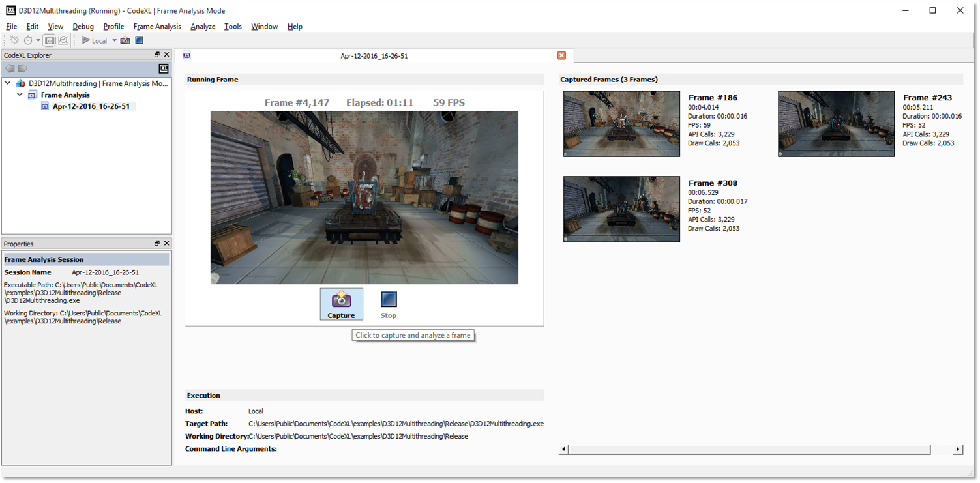This screenshot has height=483, width=980.
Task: Collapse the D3D12Multithreading project tree node
Action: click(x=8, y=83)
